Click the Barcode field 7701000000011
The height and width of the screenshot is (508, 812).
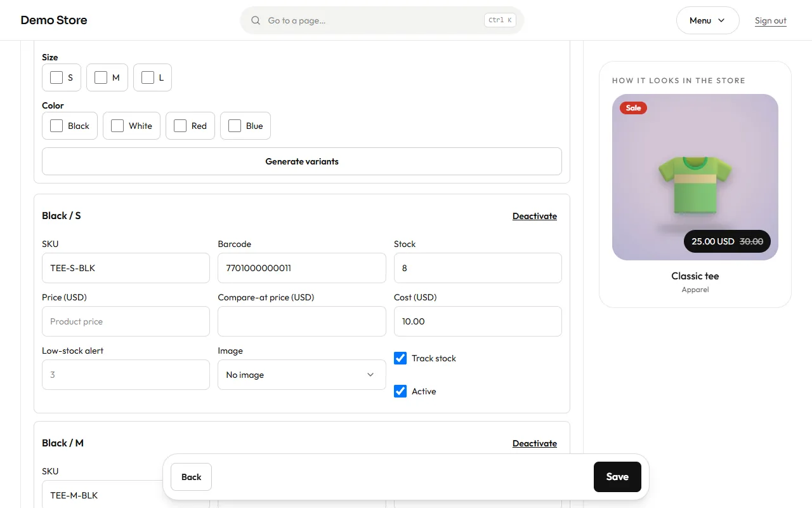[302, 268]
